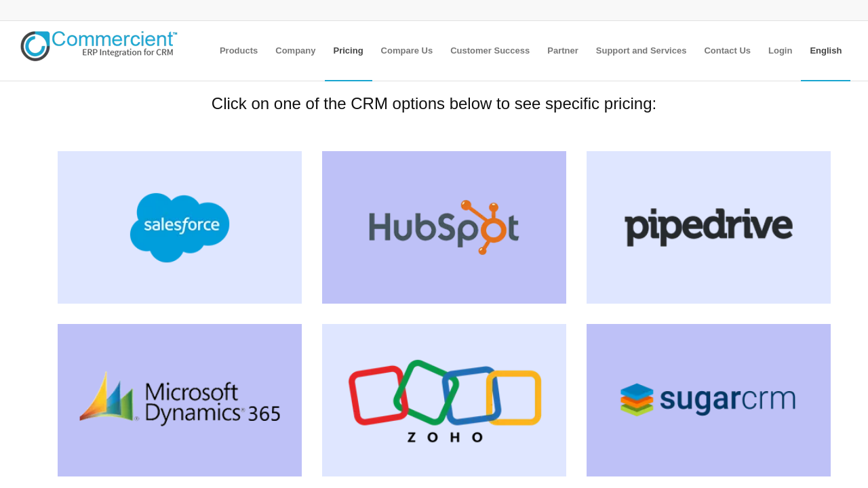Click the Zoho logo tile

point(444,400)
